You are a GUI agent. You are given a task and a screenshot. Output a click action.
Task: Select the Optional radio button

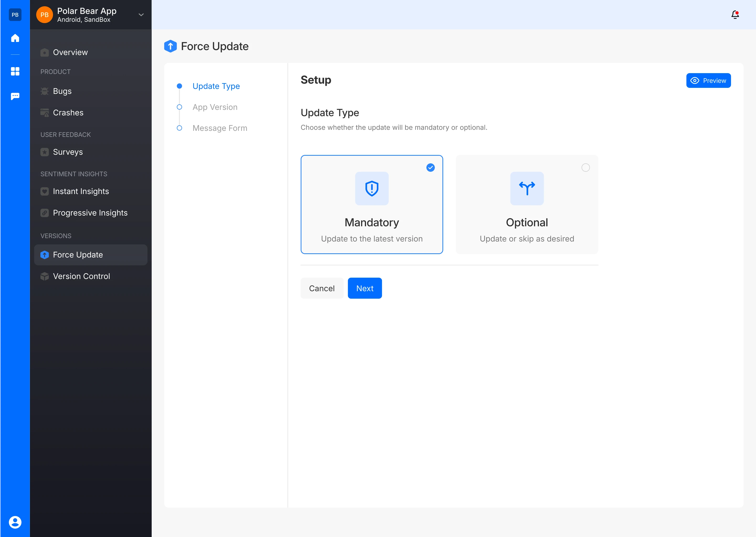pos(585,168)
